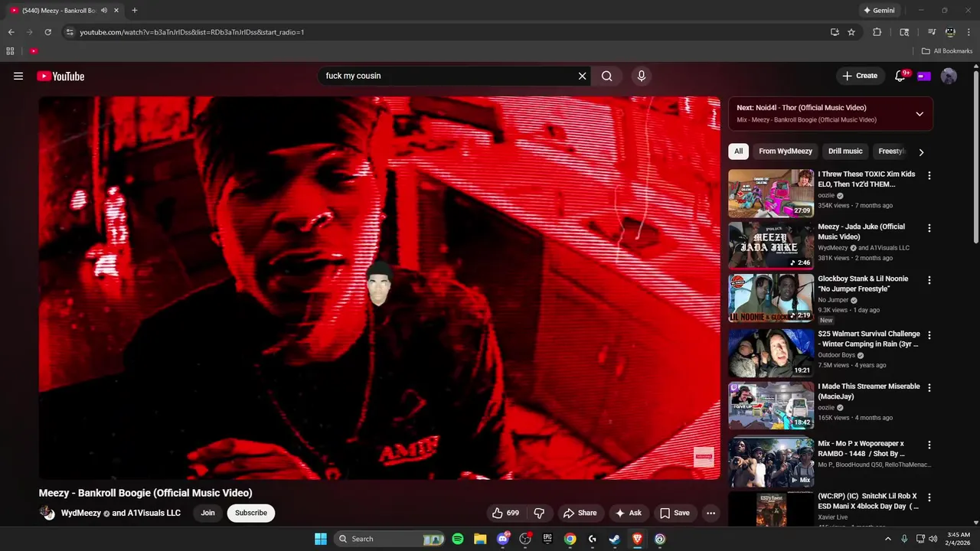Click the I Made This Streamer Miserable title
The height and width of the screenshot is (551, 980).
(x=868, y=391)
